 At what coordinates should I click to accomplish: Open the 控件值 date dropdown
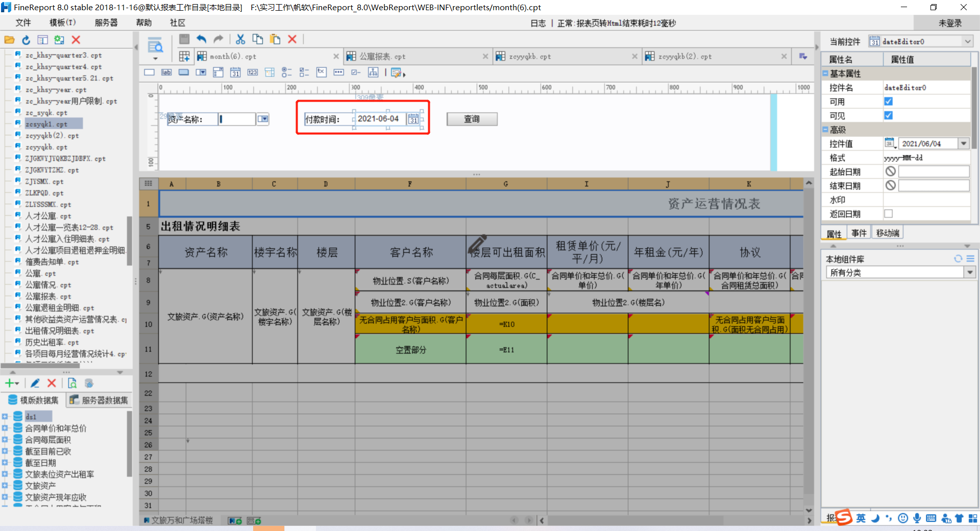[x=964, y=144]
